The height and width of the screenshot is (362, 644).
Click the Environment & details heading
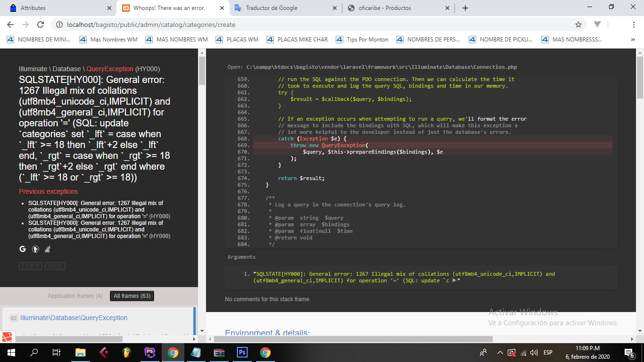(267, 333)
